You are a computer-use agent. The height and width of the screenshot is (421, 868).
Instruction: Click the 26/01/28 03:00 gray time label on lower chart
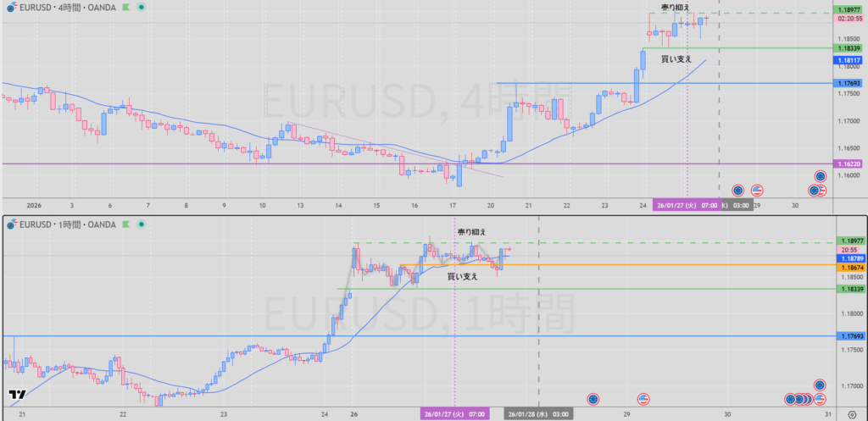pyautogui.click(x=539, y=414)
